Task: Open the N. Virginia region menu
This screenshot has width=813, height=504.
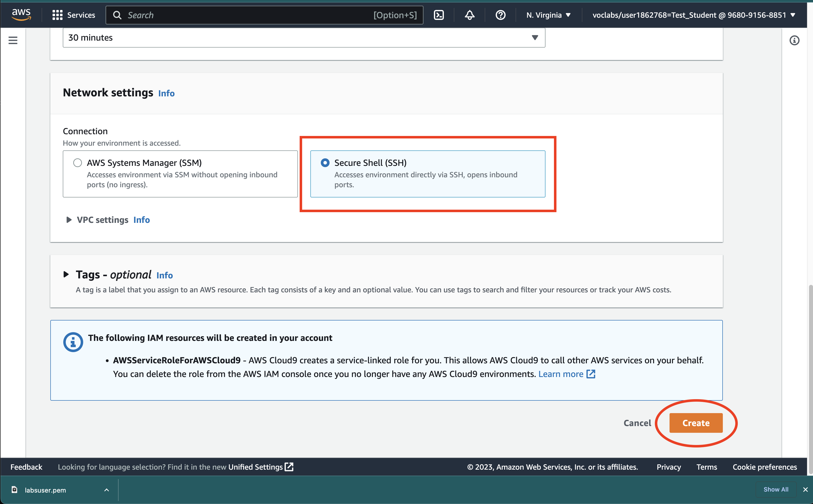Action: point(548,15)
